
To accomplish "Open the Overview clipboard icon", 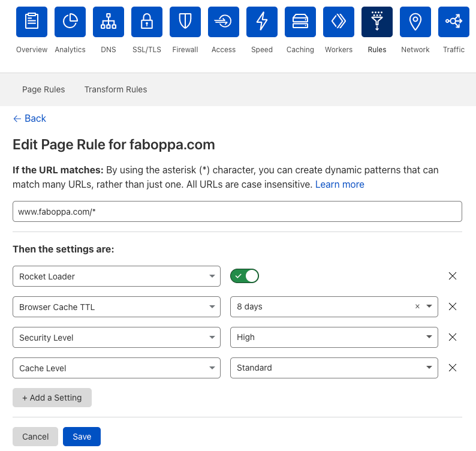I will pos(32,22).
